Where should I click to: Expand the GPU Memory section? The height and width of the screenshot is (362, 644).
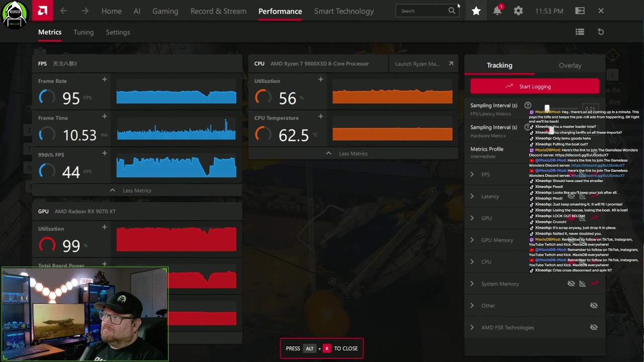click(x=472, y=240)
